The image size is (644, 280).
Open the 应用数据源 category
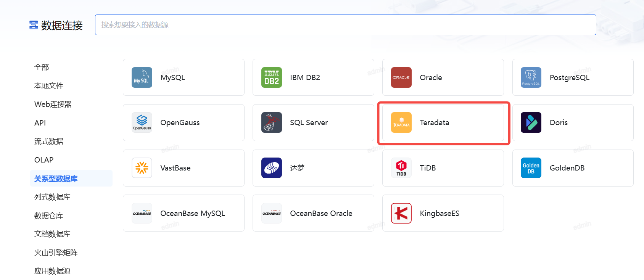[52, 271]
